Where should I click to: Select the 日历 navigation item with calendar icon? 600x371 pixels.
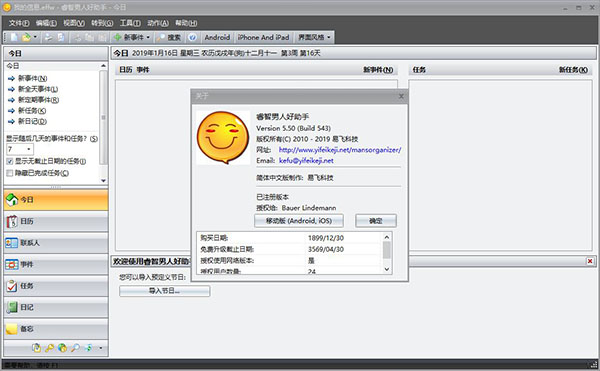(x=56, y=221)
